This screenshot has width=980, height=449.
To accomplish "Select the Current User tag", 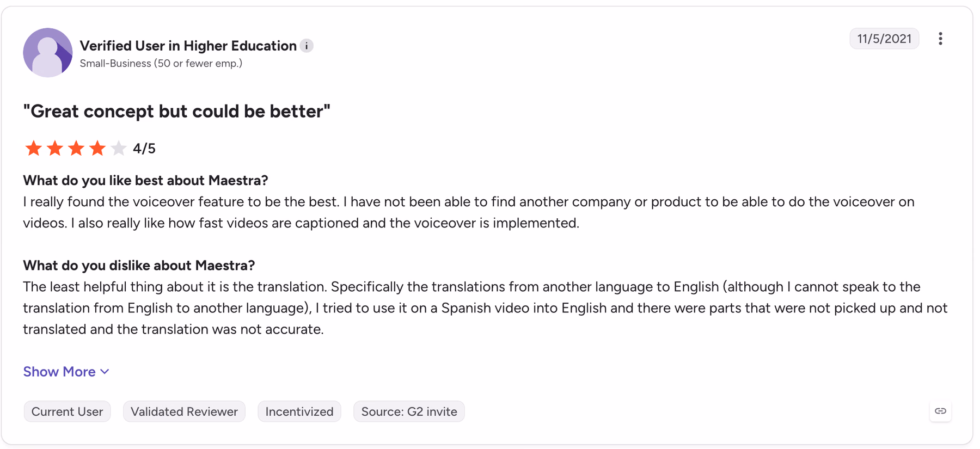I will [67, 411].
